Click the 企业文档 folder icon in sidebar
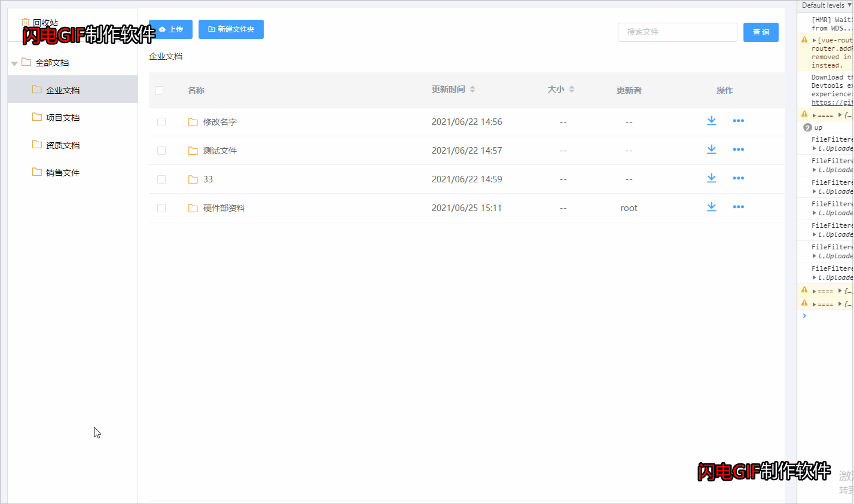854x504 pixels. coord(37,89)
